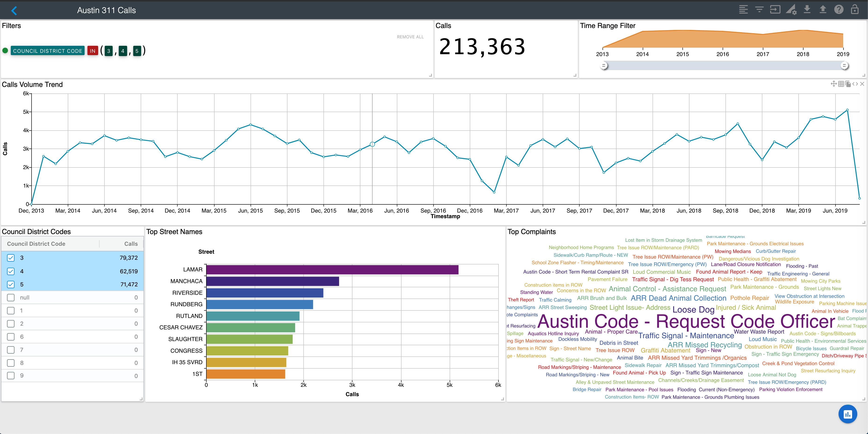Image resolution: width=868 pixels, height=434 pixels.
Task: Click the filter value chip 5
Action: (x=137, y=51)
